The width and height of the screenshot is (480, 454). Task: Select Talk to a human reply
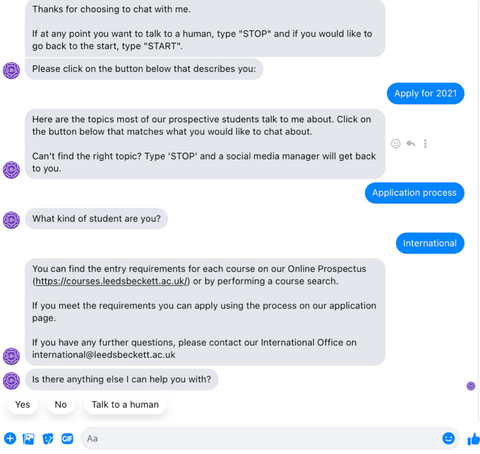tap(125, 404)
